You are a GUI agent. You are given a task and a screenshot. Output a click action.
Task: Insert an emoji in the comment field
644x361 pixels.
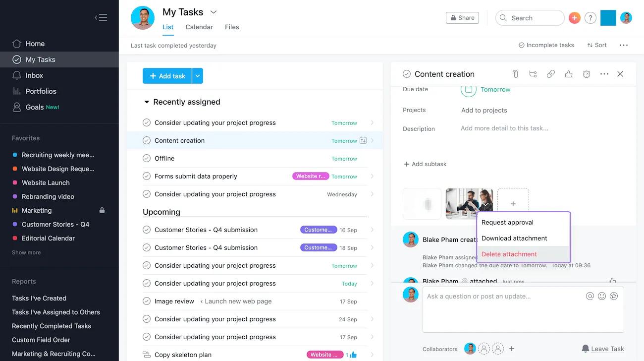coord(602,296)
